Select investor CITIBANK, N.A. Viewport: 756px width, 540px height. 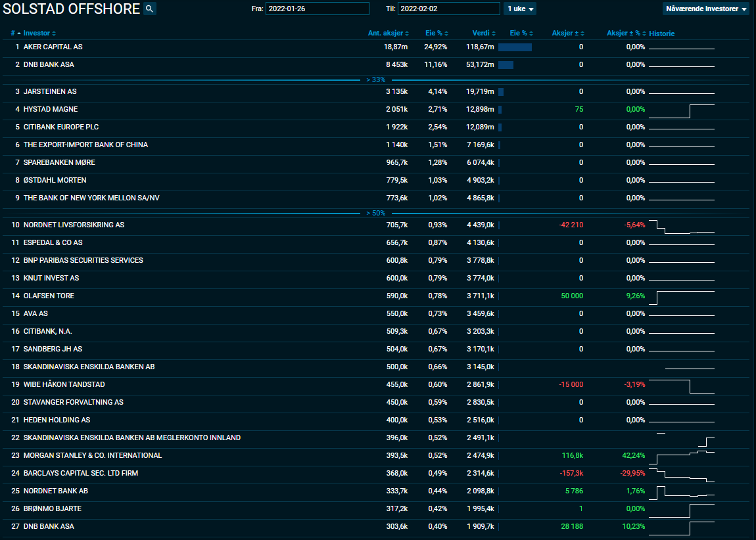48,331
